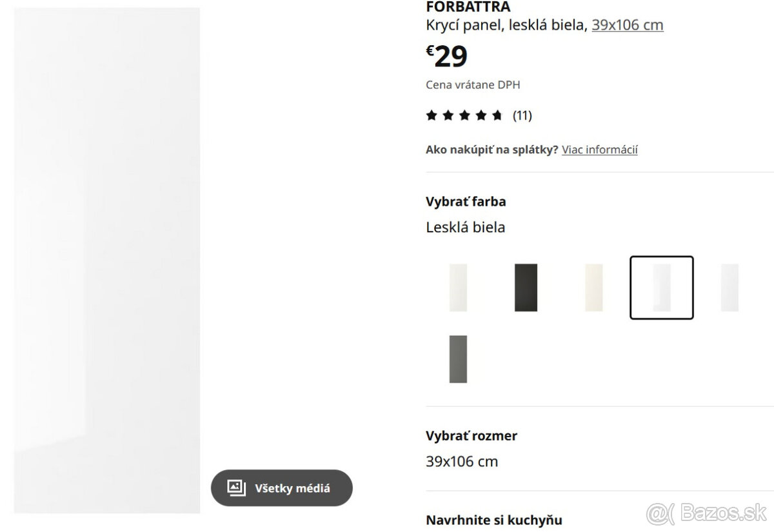Click the '(11)' reviews count

point(522,115)
